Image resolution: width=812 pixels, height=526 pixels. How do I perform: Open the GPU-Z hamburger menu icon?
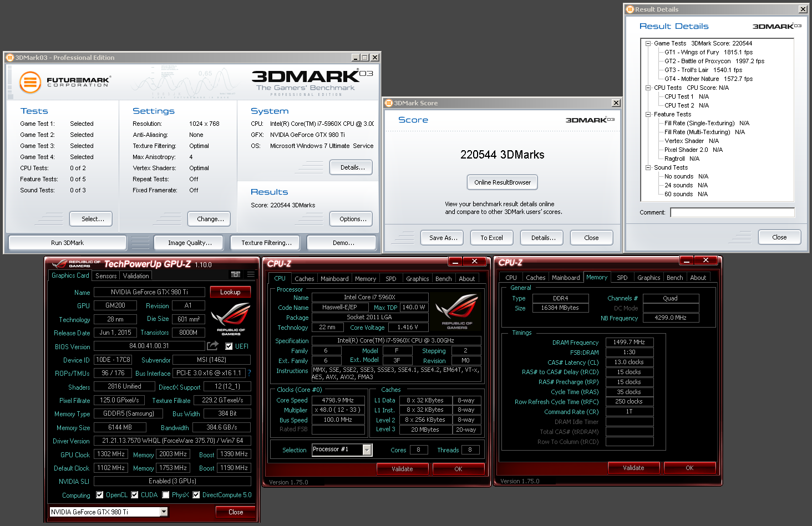click(x=251, y=274)
